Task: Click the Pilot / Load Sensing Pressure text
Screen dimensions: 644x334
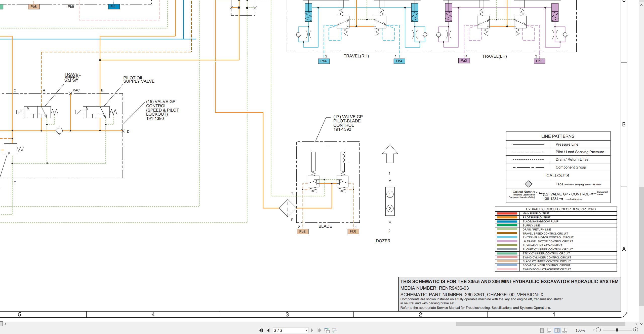Action: click(x=580, y=152)
